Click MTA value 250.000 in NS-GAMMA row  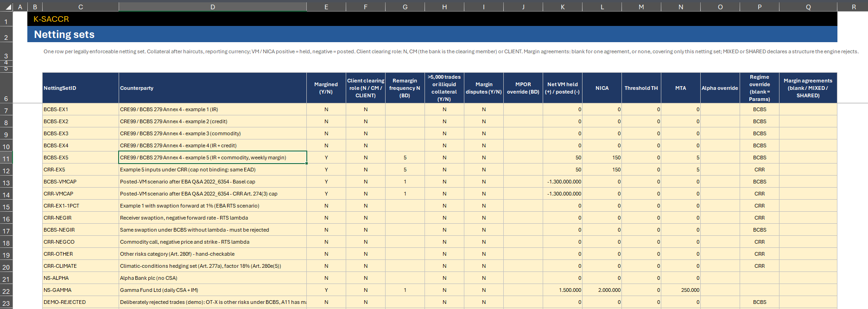[x=681, y=290]
